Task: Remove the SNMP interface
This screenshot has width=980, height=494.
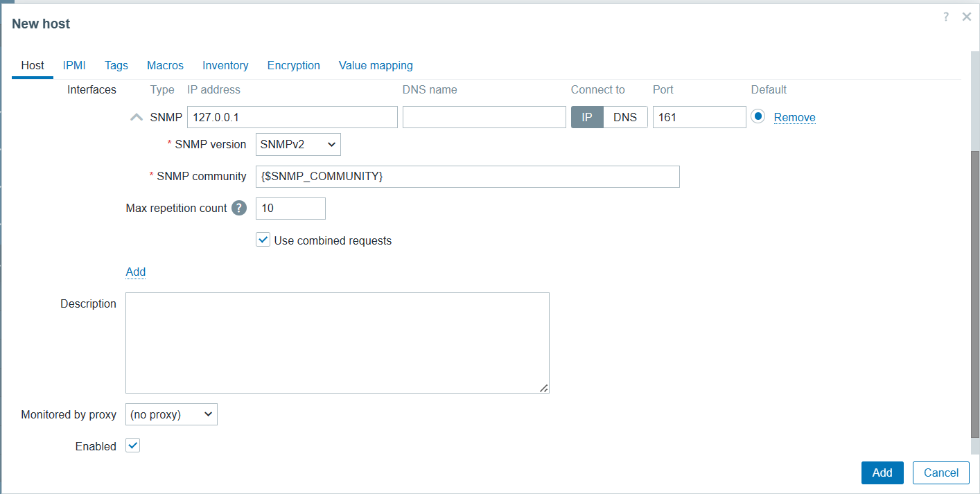Action: click(x=794, y=117)
